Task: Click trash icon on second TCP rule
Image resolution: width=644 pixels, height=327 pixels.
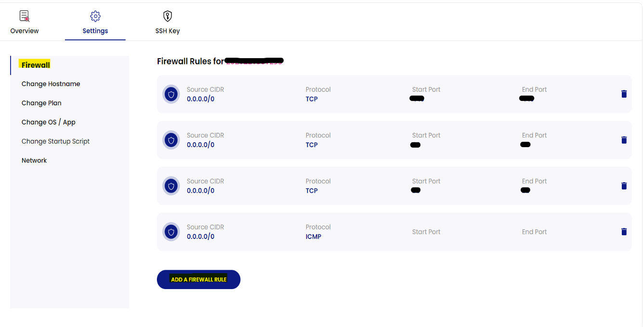Action: pyautogui.click(x=624, y=140)
